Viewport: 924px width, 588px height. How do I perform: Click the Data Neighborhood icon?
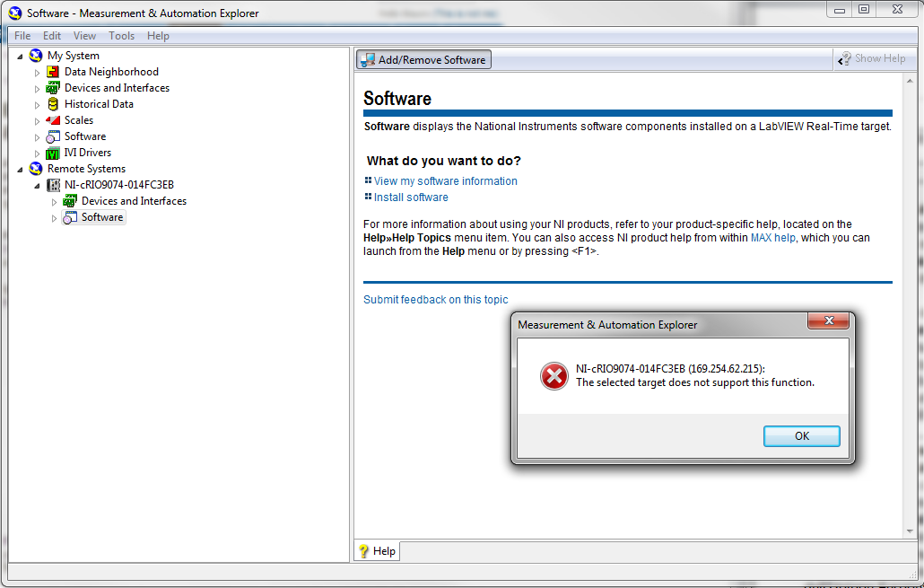click(53, 72)
